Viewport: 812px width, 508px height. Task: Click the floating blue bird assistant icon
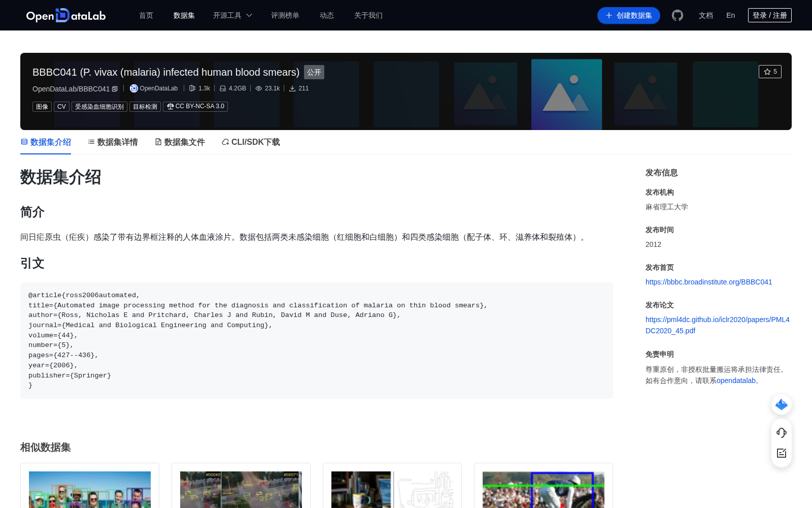click(782, 404)
